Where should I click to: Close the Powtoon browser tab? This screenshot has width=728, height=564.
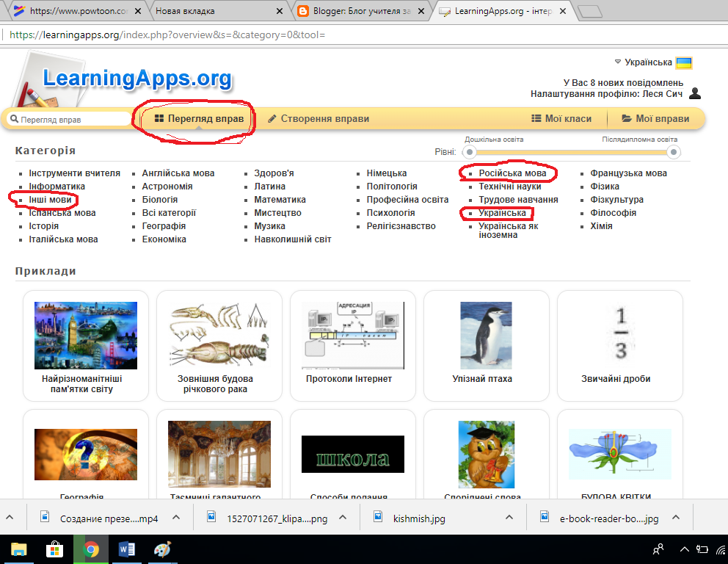tap(138, 11)
